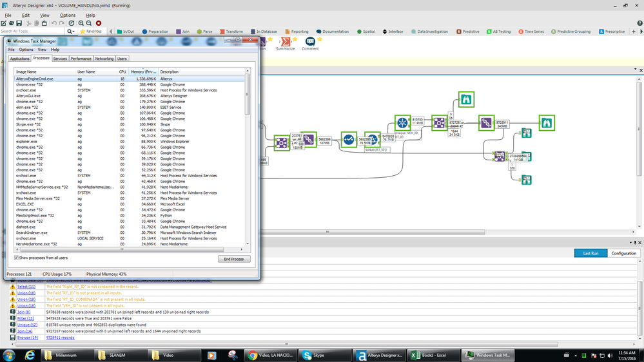Uncheck Show processes from all users
The width and height of the screenshot is (644, 362).
coord(16,258)
